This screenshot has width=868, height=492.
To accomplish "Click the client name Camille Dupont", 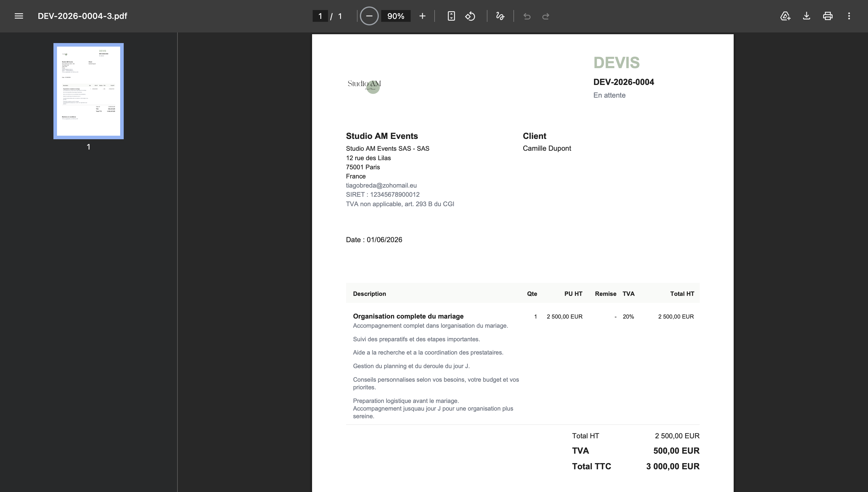I will click(x=547, y=148).
